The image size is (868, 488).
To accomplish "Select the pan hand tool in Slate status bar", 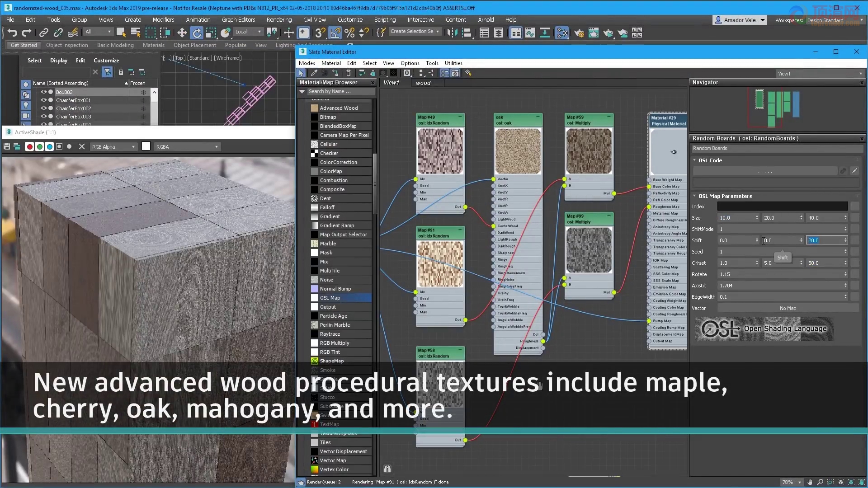I will pos(810,482).
